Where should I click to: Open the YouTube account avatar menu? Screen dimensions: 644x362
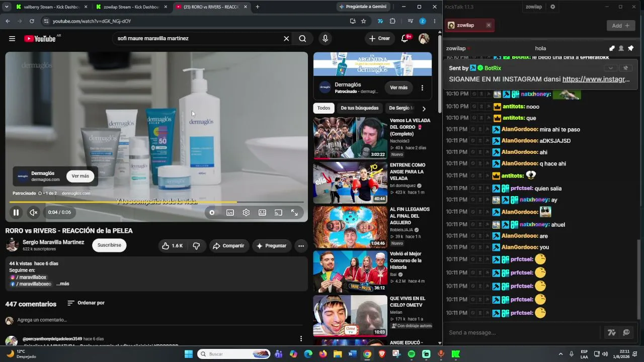coord(424,39)
